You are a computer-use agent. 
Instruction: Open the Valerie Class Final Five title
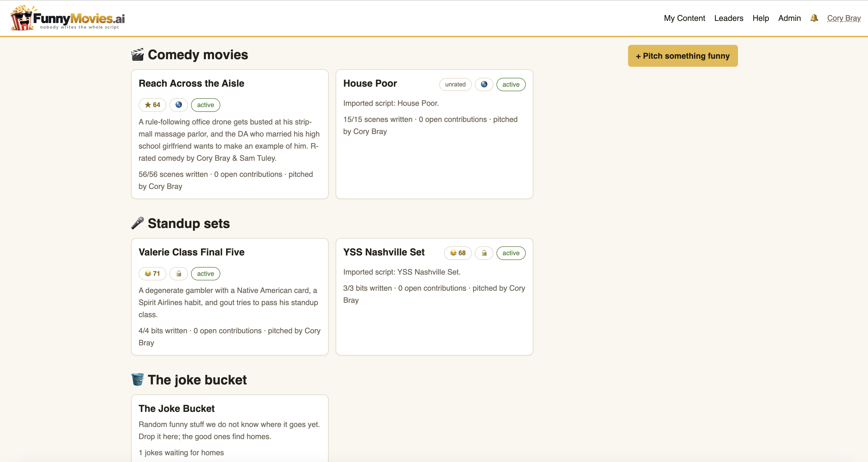pos(191,252)
